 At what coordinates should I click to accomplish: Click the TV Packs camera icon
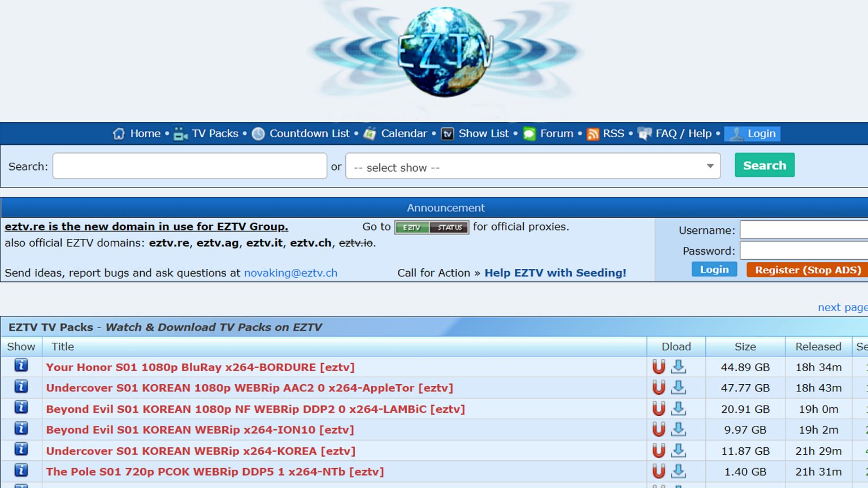click(x=179, y=134)
